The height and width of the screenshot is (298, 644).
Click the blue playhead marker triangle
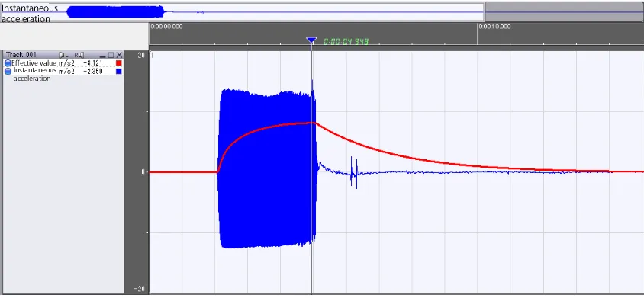click(x=311, y=40)
